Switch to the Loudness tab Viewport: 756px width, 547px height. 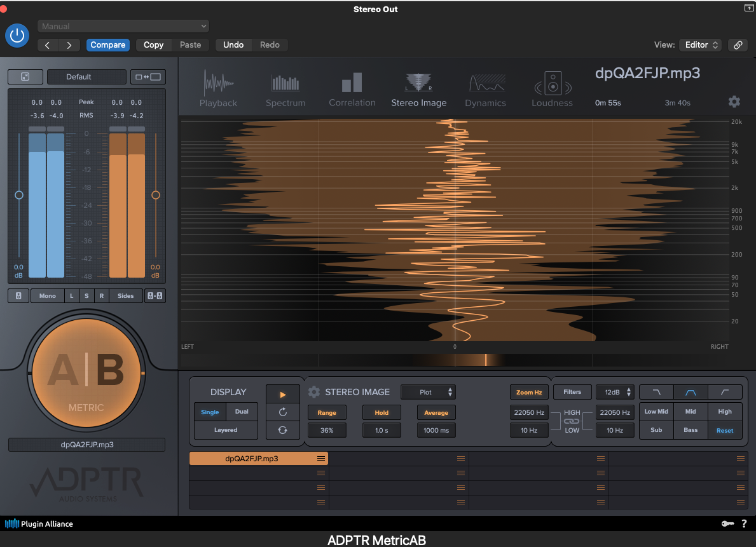(x=552, y=89)
